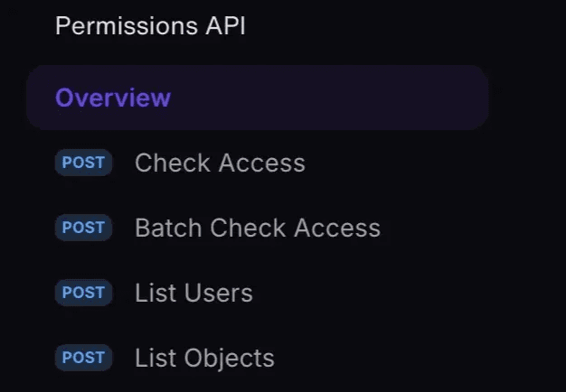The width and height of the screenshot is (566, 392).
Task: Click the Check Access text label
Action: [220, 163]
